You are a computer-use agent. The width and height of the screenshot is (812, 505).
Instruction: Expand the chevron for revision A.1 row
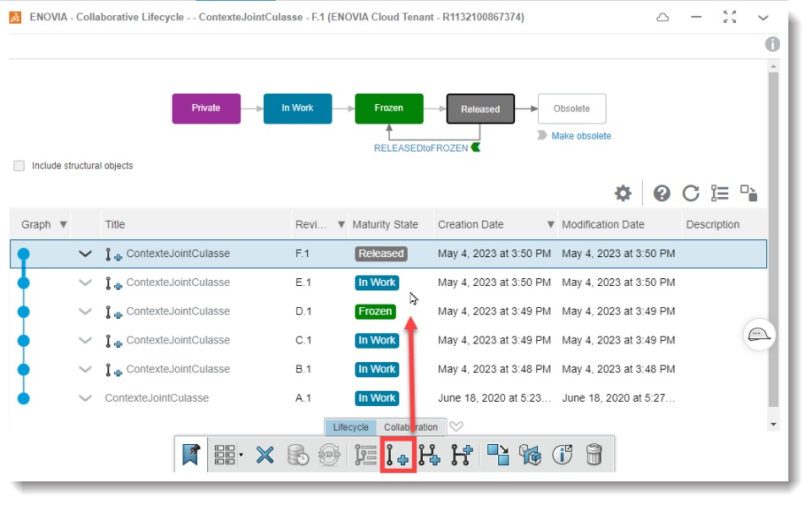point(85,398)
